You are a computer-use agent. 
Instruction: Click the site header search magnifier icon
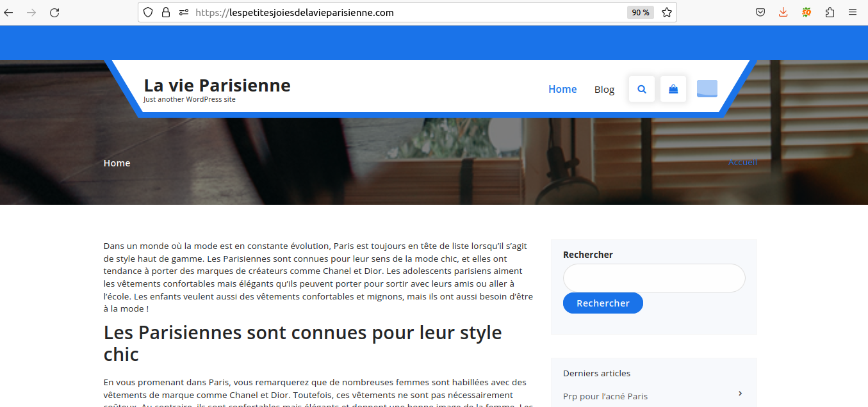(642, 89)
